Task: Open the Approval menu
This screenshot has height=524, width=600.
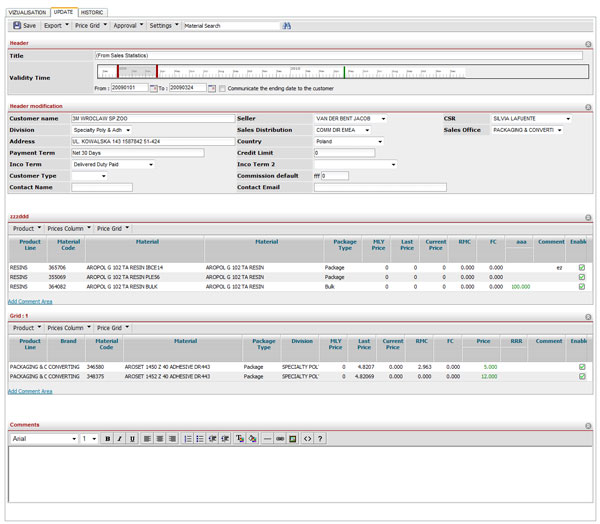Action: coord(127,26)
